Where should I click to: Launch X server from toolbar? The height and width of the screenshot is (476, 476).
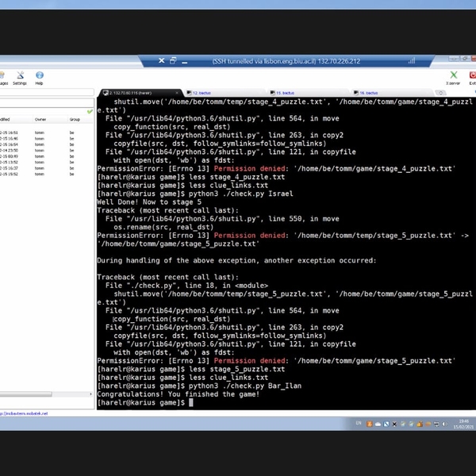(x=452, y=78)
